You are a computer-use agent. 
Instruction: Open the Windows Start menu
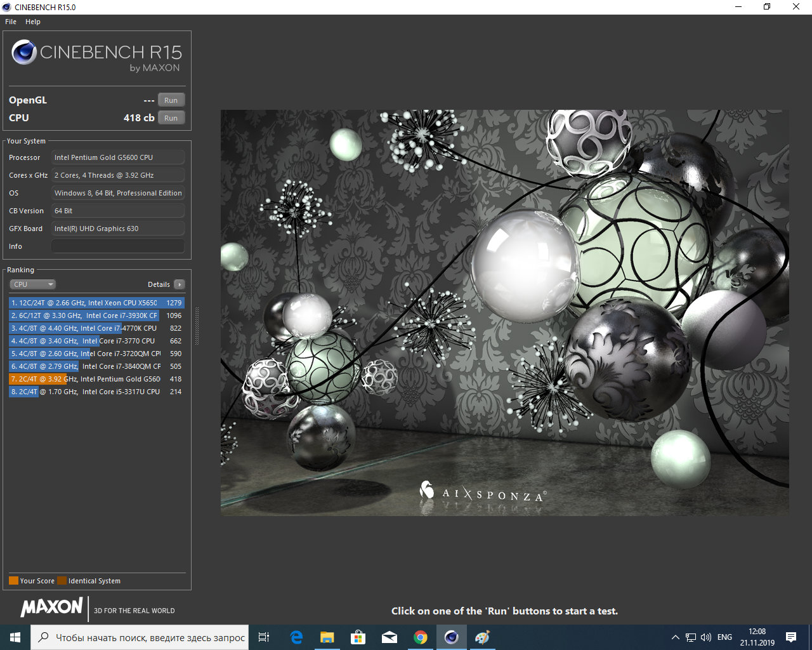click(15, 637)
